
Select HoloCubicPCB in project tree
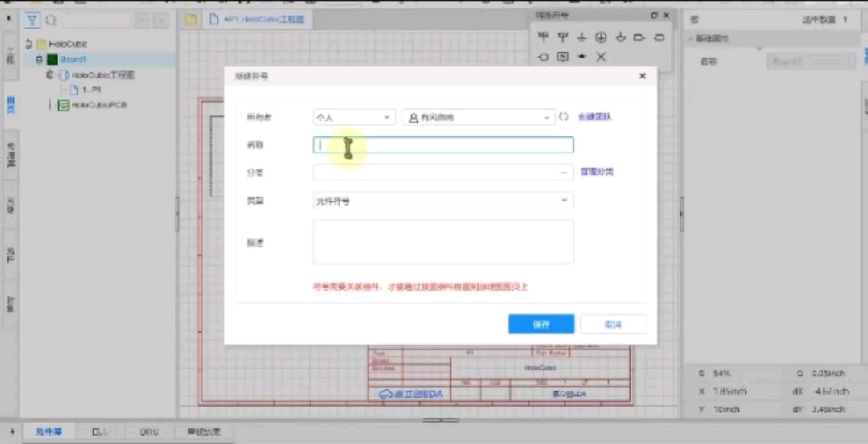point(99,105)
